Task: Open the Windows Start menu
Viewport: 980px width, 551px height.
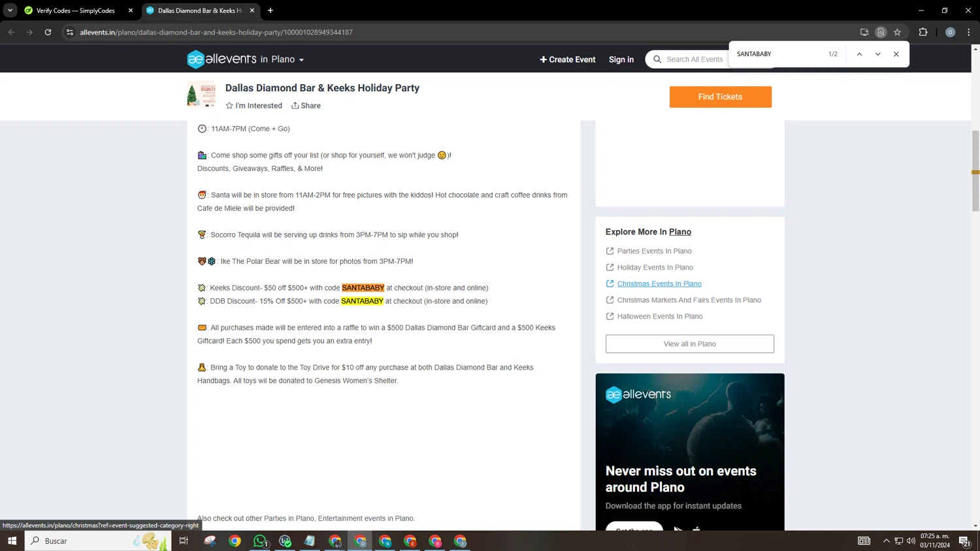Action: [x=12, y=541]
